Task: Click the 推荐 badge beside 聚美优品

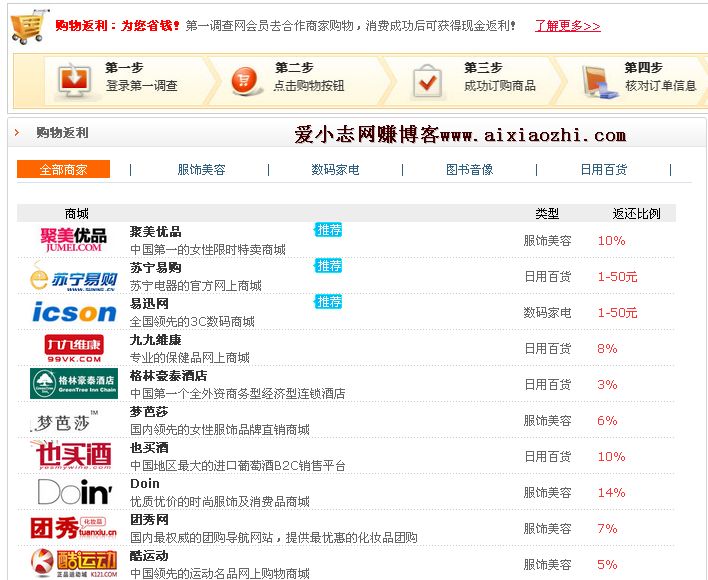Action: (x=328, y=230)
